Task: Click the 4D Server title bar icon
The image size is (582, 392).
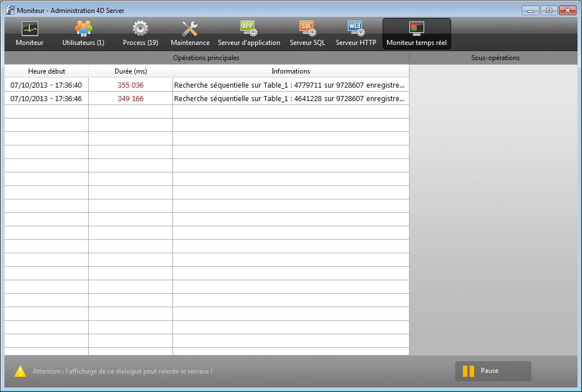Action: point(10,10)
